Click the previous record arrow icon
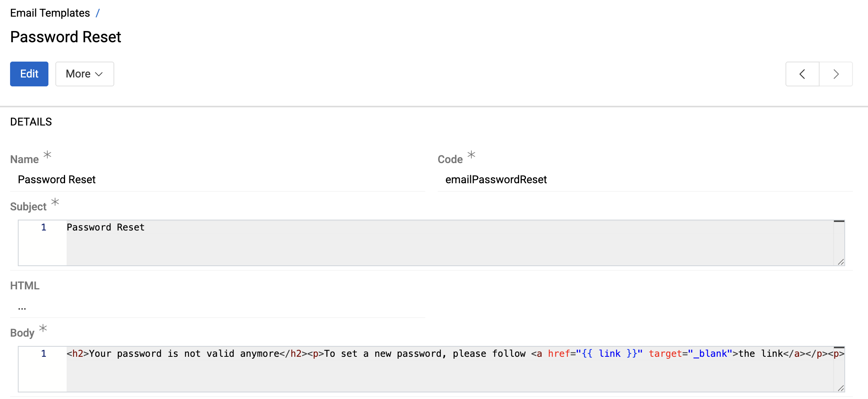Viewport: 868px width, 399px height. [802, 74]
